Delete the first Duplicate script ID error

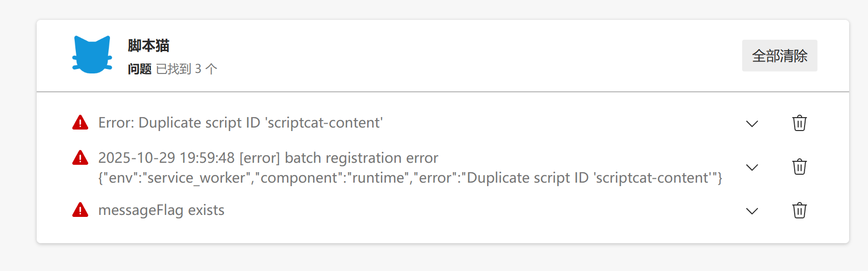[x=799, y=123]
